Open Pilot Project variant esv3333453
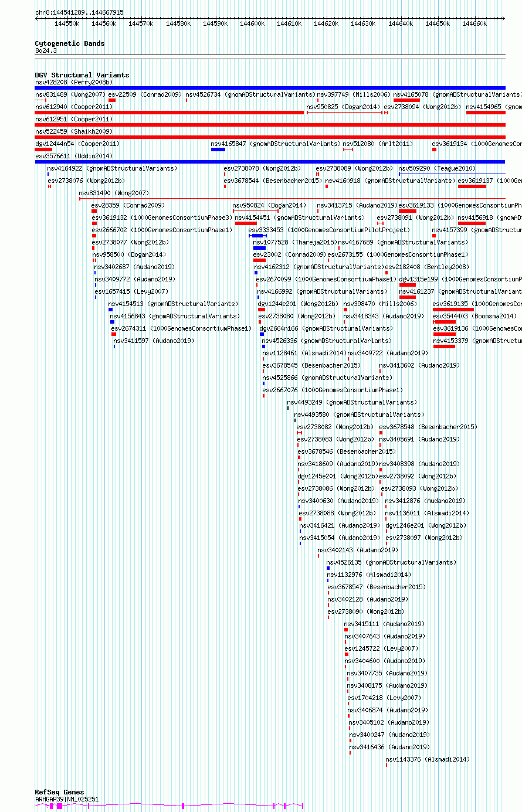The height and width of the screenshot is (812, 522). tap(329, 230)
